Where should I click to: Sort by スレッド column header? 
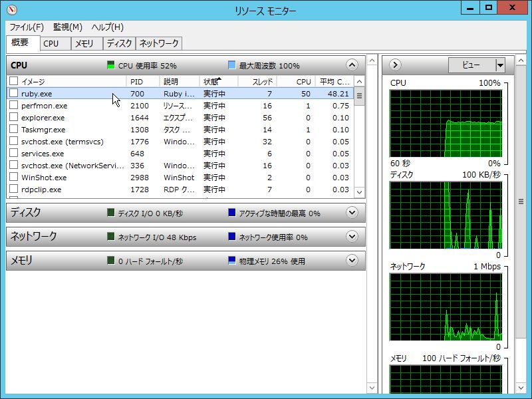coord(257,81)
